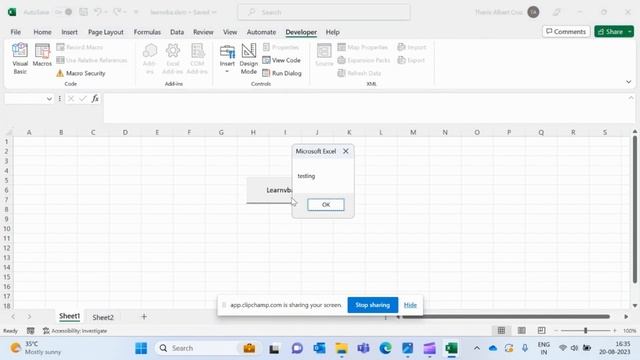Switch to the Home tab
Screen dimensions: 640x360
coord(42,32)
